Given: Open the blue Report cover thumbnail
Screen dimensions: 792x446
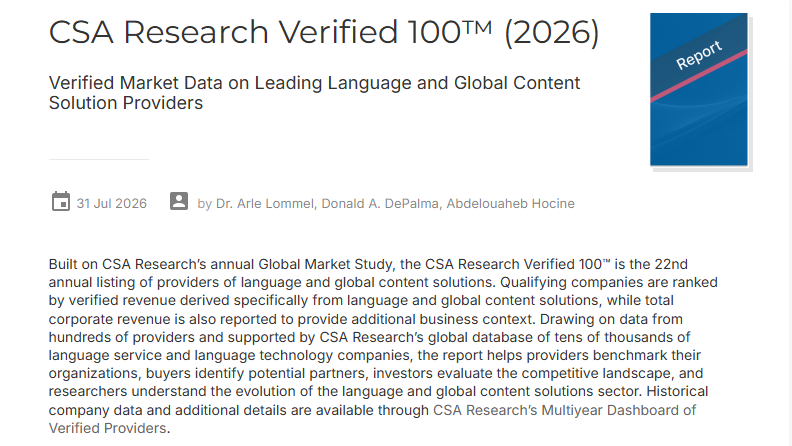Looking at the screenshot, I should [699, 89].
